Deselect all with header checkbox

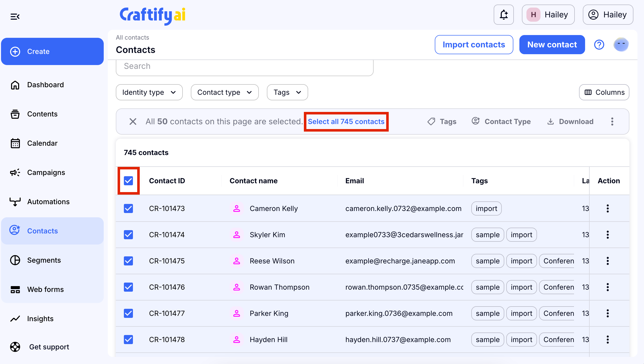[x=128, y=181]
